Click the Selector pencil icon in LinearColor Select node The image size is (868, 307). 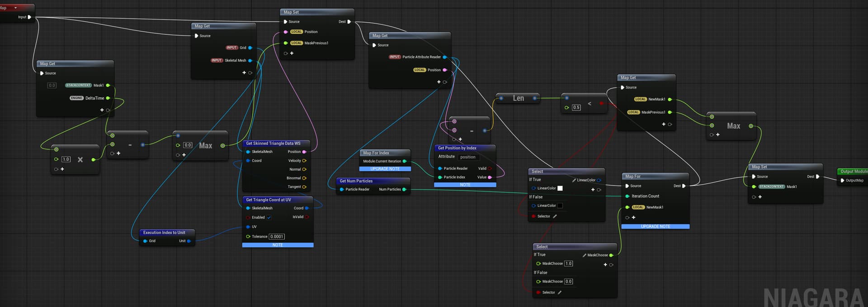tap(555, 216)
